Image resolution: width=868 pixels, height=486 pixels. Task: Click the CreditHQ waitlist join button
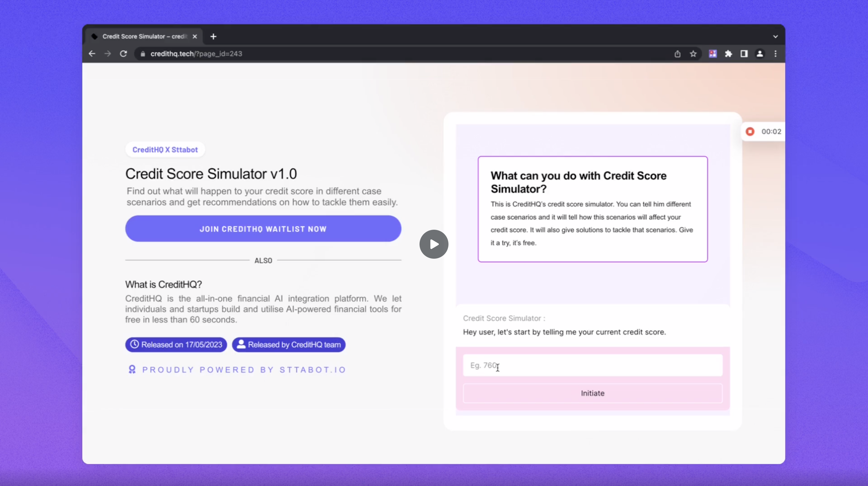[x=263, y=229]
